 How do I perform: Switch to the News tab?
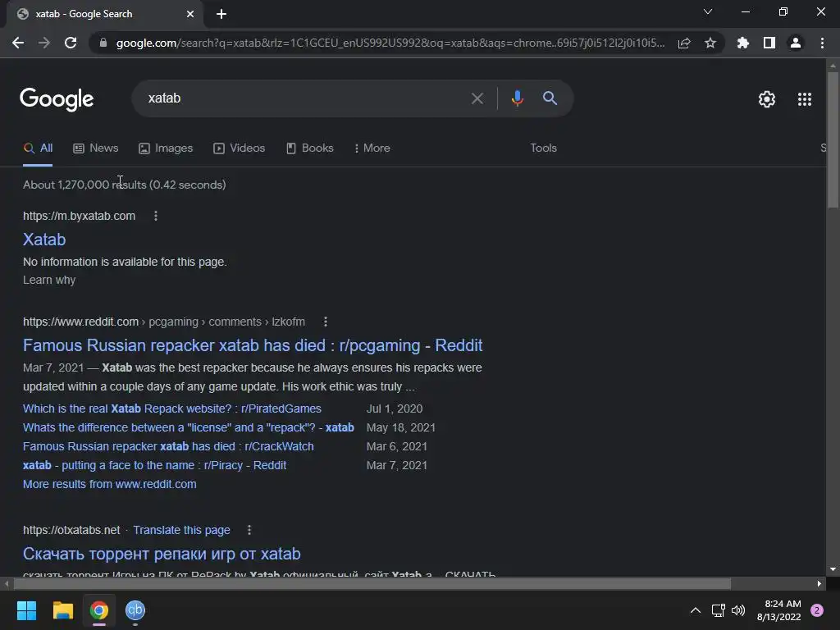(95, 148)
